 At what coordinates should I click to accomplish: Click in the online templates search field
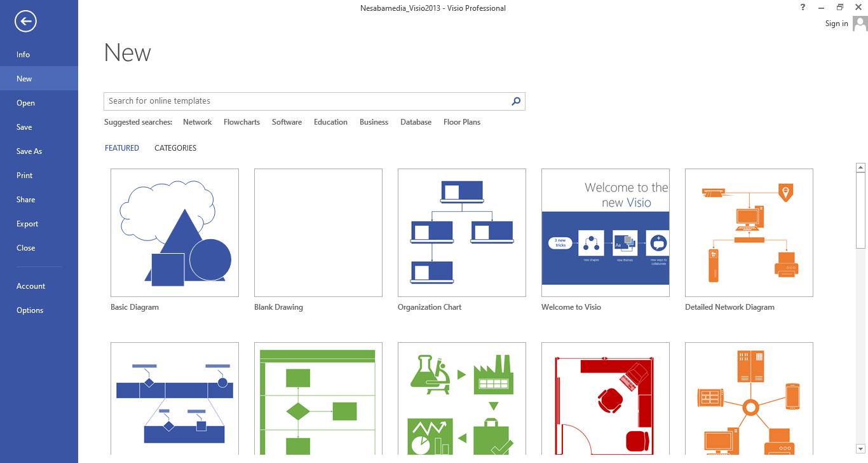click(x=305, y=101)
